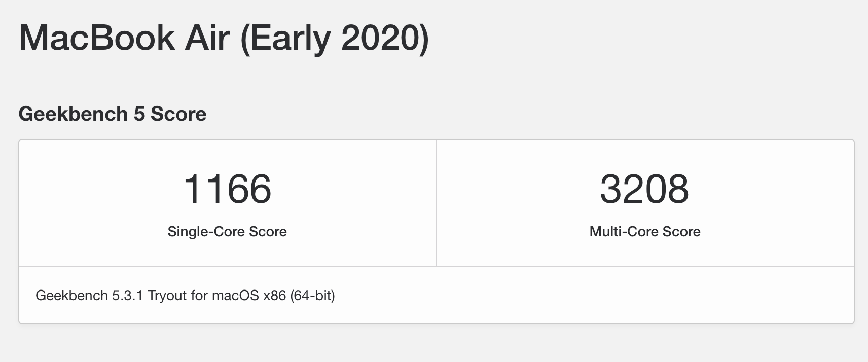Click the word Tryout in the footer
The width and height of the screenshot is (868, 362).
pyautogui.click(x=167, y=295)
